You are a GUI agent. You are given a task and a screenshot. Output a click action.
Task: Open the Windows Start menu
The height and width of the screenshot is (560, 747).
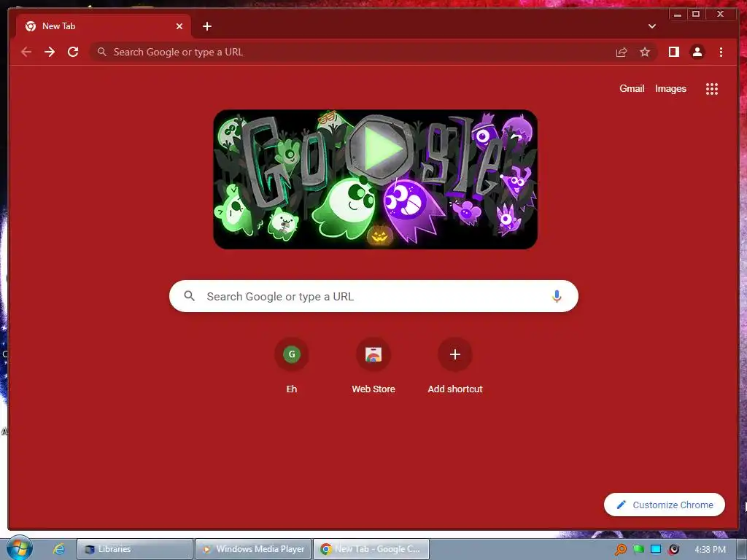click(19, 548)
